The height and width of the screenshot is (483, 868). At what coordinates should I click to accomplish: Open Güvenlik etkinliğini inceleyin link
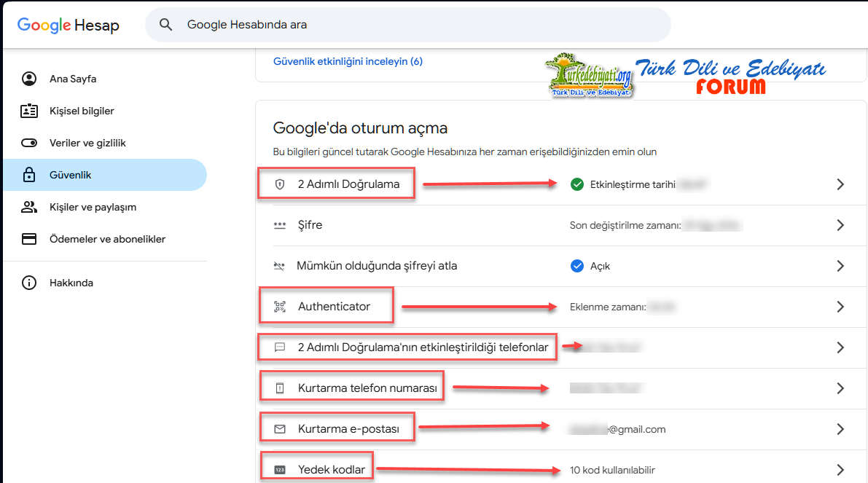[x=348, y=62]
